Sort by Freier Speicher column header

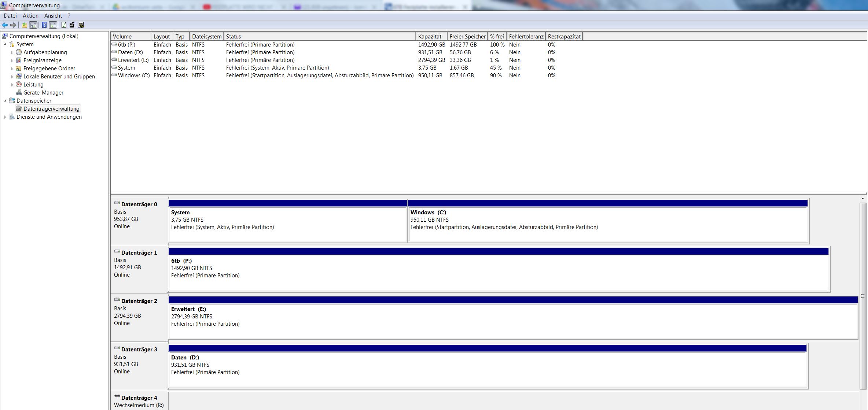click(467, 37)
